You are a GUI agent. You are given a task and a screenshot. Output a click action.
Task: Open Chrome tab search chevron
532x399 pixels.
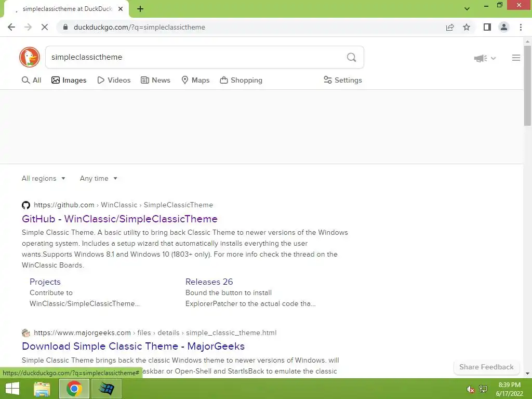coord(467,9)
